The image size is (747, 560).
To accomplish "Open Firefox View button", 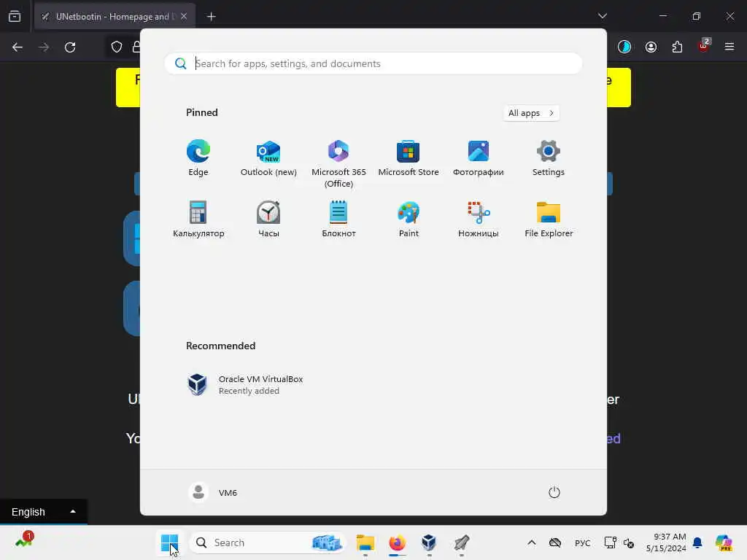I will click(15, 16).
